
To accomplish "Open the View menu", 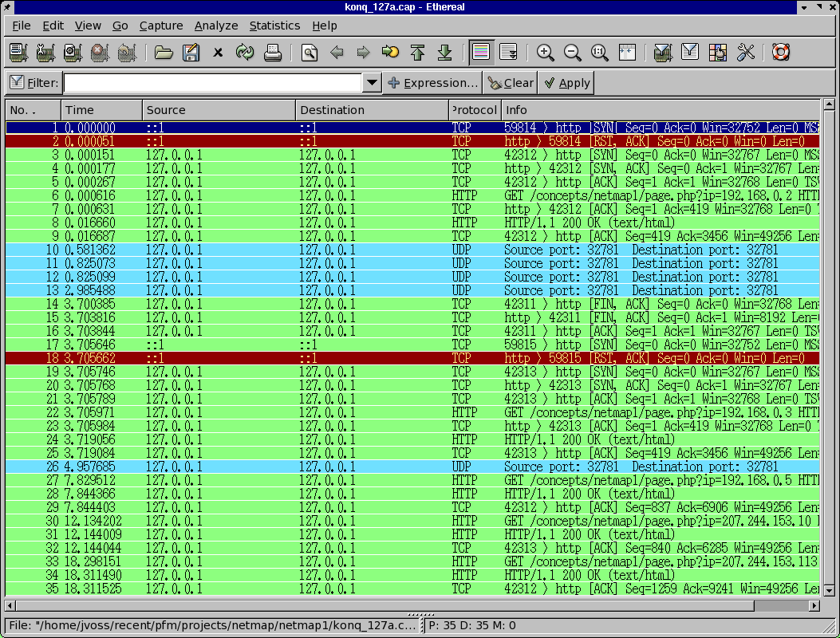I will click(88, 26).
